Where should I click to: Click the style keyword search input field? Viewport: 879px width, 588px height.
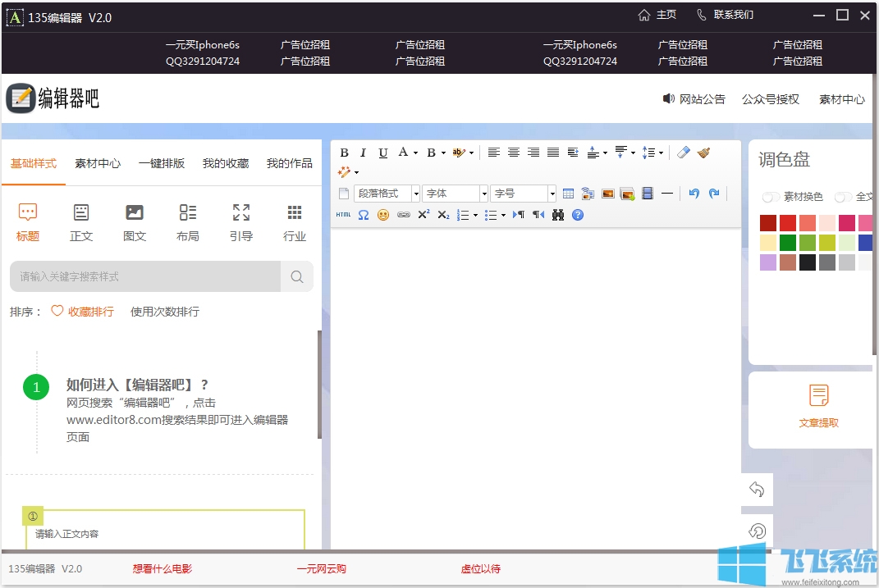[x=145, y=277]
